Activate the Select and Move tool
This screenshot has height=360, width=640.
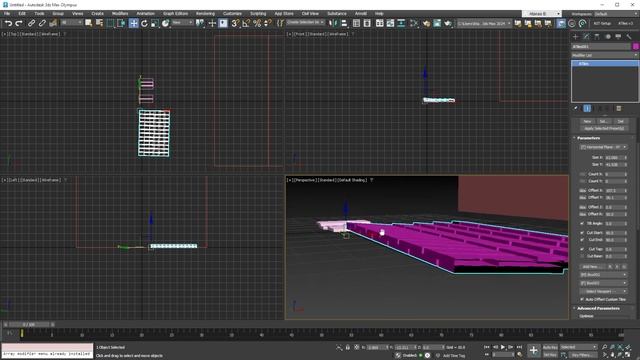pyautogui.click(x=133, y=23)
